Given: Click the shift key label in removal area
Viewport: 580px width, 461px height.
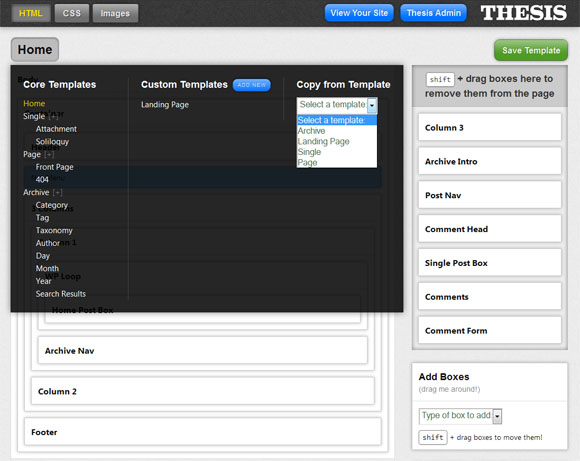Looking at the screenshot, I should 440,80.
